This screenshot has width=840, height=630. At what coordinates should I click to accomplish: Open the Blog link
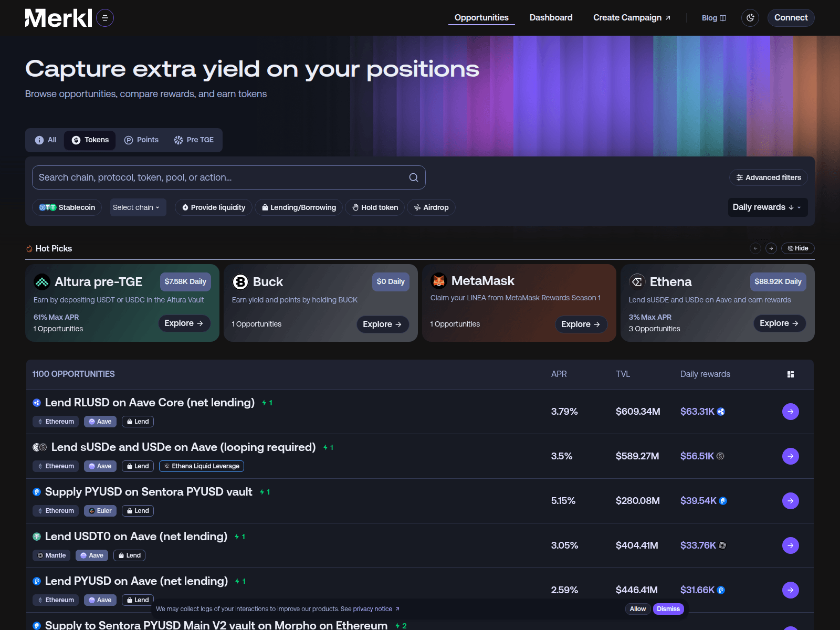[714, 18]
